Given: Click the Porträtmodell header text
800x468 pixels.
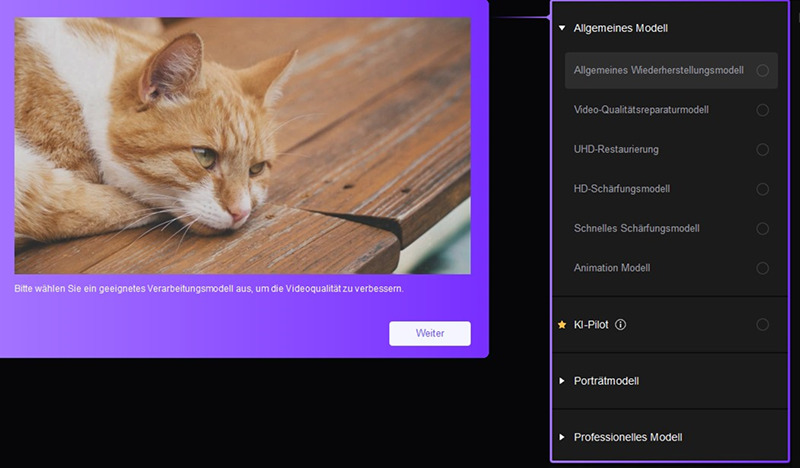Looking at the screenshot, I should pos(606,381).
